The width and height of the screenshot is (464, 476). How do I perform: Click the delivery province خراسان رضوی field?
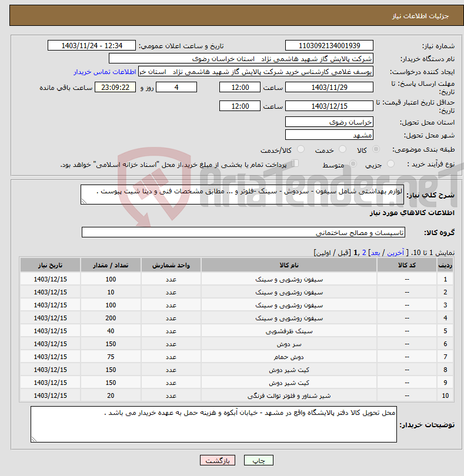(329, 122)
